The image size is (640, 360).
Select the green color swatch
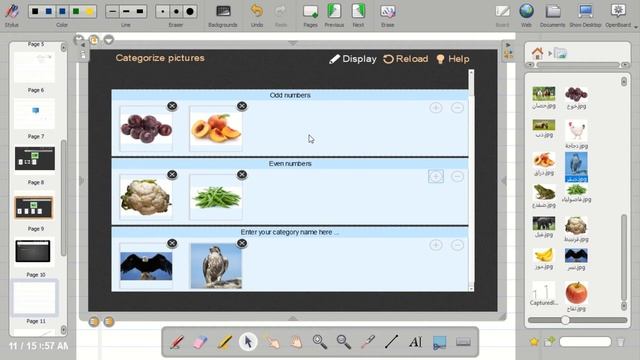pyautogui.click(x=76, y=11)
